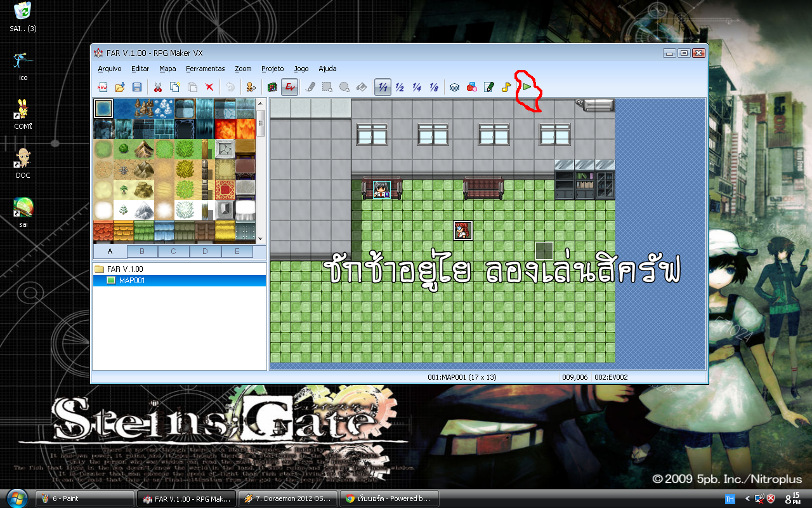The width and height of the screenshot is (812, 508).
Task: Open the Editar menu
Action: click(x=140, y=69)
